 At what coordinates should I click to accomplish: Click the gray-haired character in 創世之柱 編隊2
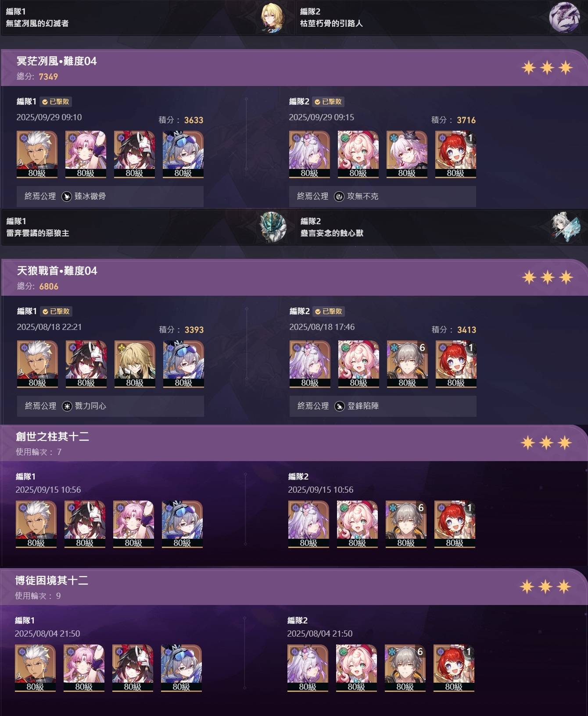tap(406, 524)
